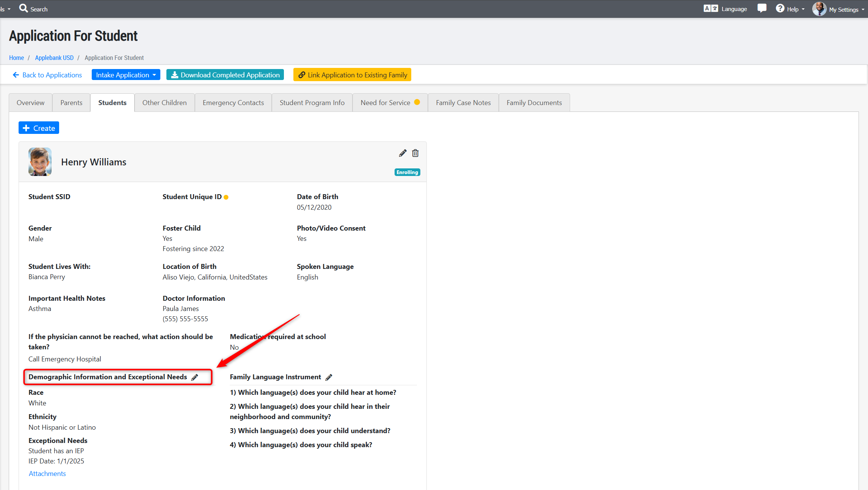Image resolution: width=868 pixels, height=490 pixels.
Task: Click the user avatar in header
Action: (x=819, y=9)
